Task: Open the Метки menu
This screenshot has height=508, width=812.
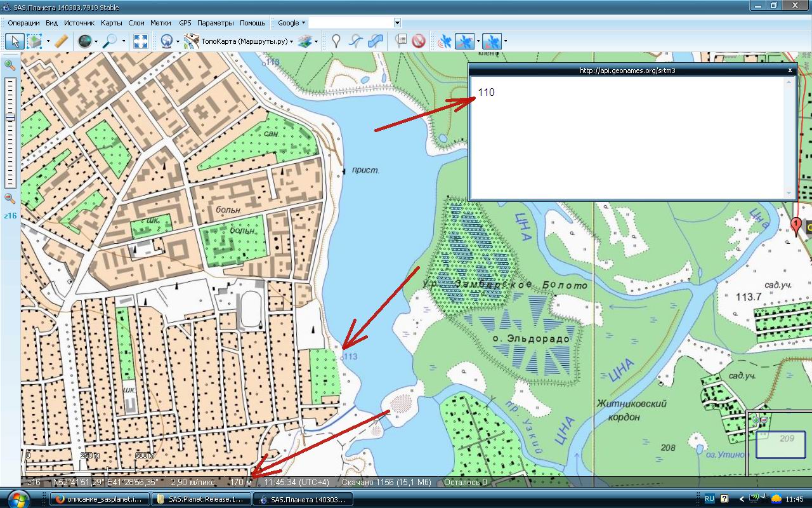Action: [x=160, y=23]
